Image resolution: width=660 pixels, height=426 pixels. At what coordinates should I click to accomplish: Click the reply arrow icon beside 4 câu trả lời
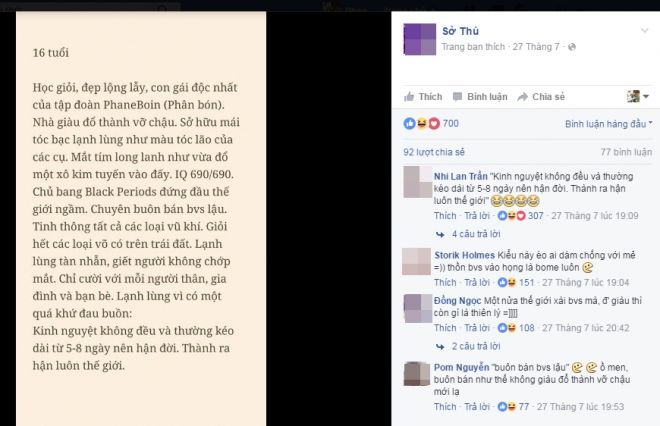pos(440,234)
